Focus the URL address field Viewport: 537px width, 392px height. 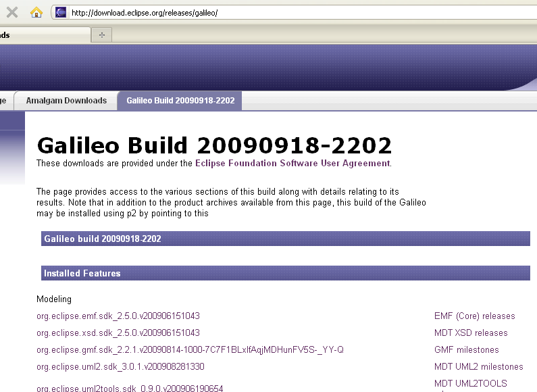(x=270, y=13)
